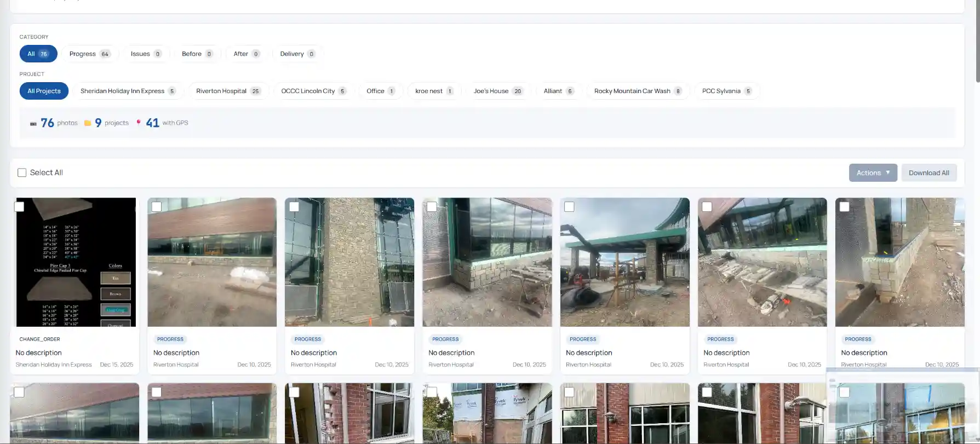Tick checkbox on teal canopy photo
Viewport: 980px width, 444px height.
pyautogui.click(x=569, y=207)
